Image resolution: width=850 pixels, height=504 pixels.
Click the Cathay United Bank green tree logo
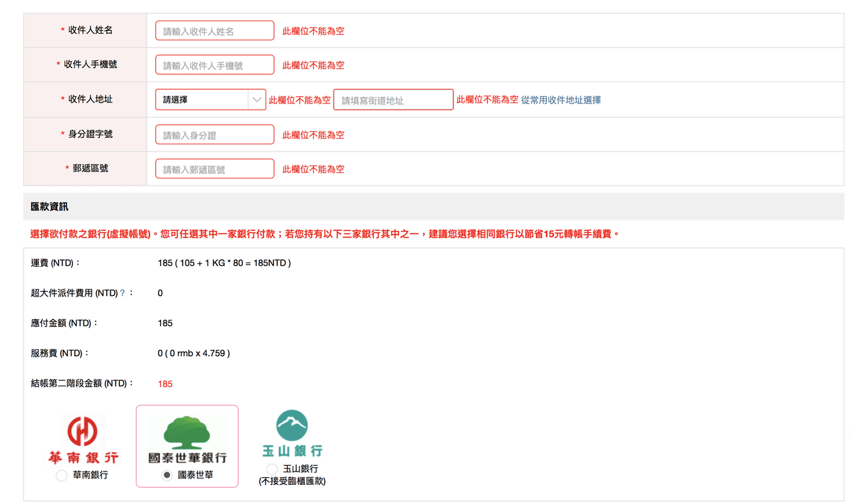[188, 439]
